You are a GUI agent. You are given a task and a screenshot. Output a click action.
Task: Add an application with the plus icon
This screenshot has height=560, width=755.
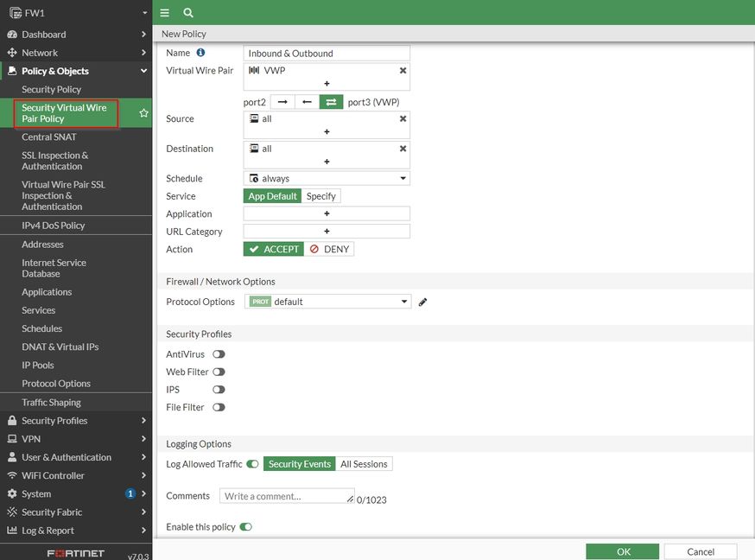pos(327,213)
